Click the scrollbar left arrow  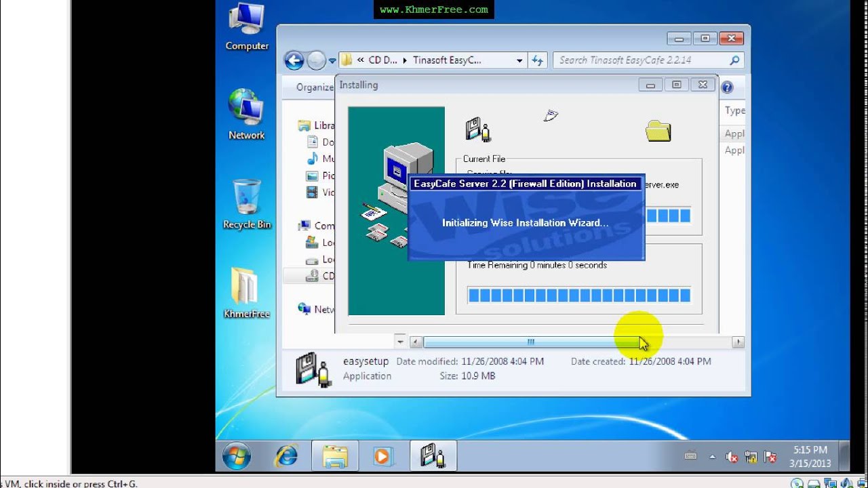pos(416,342)
